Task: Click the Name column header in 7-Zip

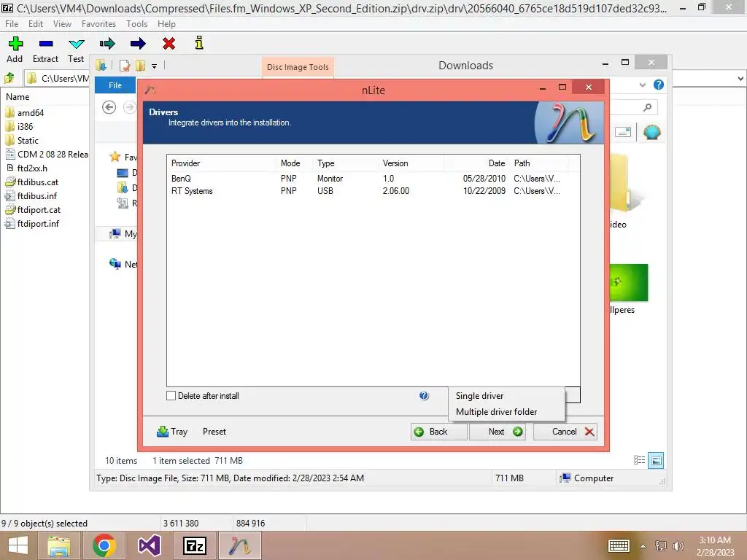Action: 18,97
